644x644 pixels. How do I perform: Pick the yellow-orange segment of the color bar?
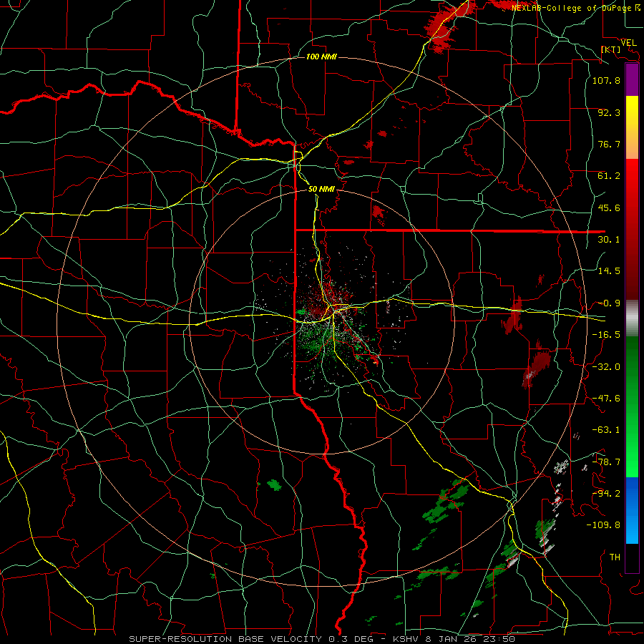(x=632, y=127)
